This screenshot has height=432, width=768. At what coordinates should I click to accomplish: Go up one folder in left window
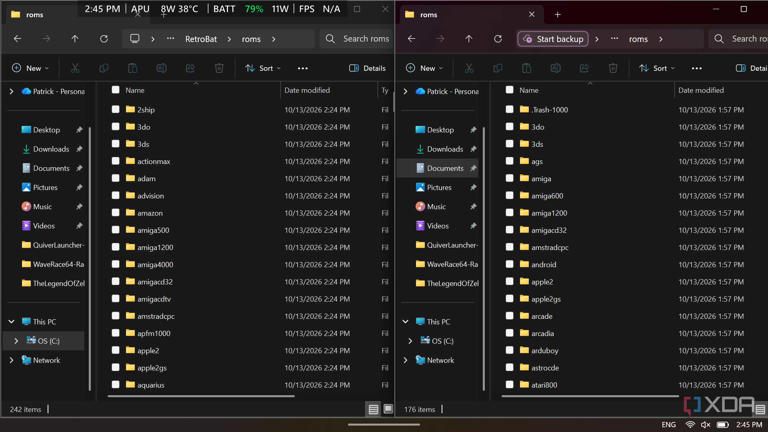pyautogui.click(x=75, y=39)
